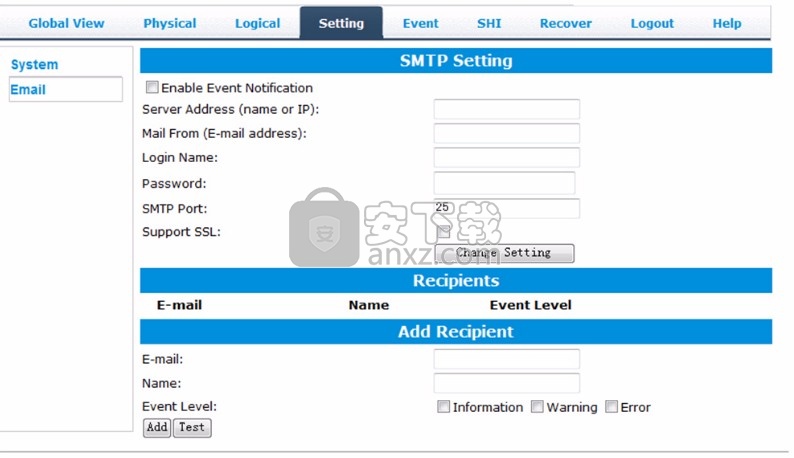Click the Password field

(x=504, y=183)
